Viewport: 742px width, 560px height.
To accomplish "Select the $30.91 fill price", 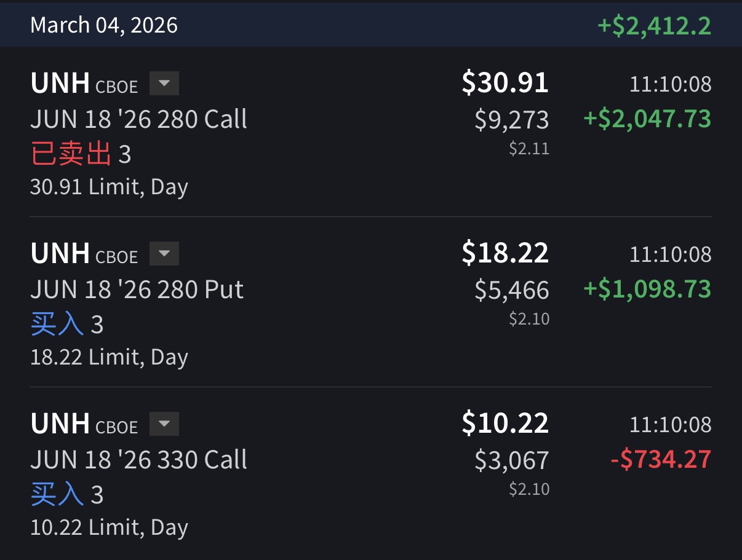I will (505, 83).
